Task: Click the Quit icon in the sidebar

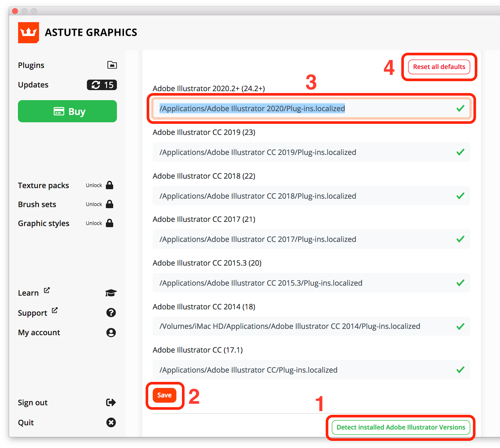Action: (111, 422)
